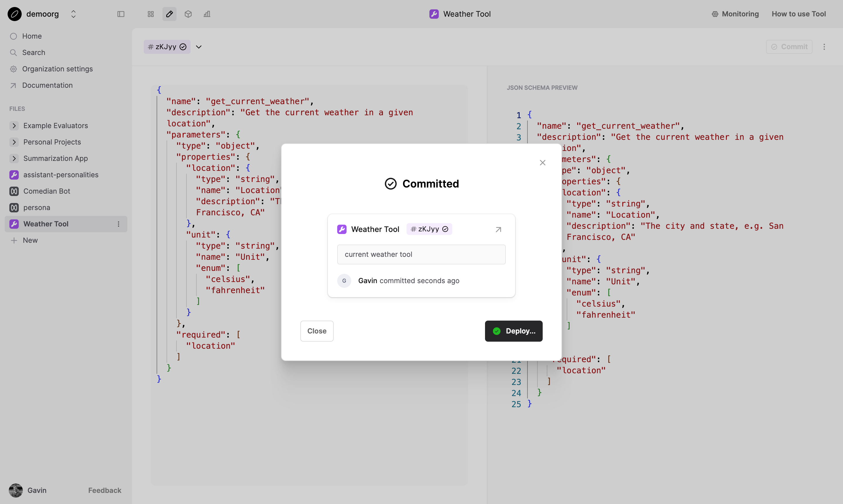Click the JSON SCHEMA PREVIEW heading

tap(542, 88)
